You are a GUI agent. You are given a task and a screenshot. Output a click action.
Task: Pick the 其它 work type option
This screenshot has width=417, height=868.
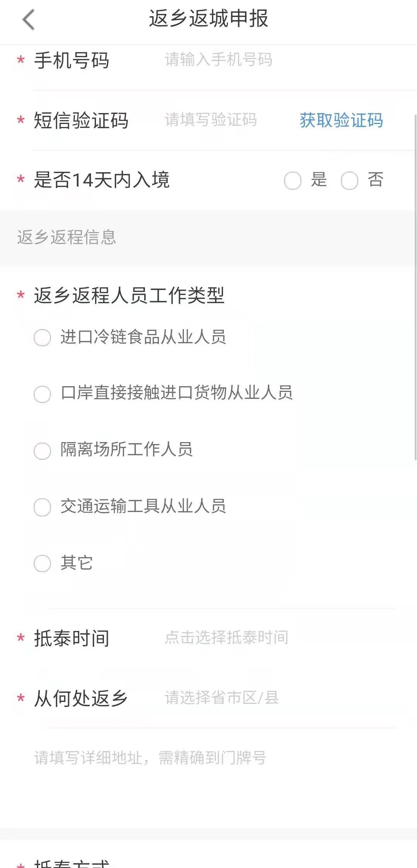point(43,563)
